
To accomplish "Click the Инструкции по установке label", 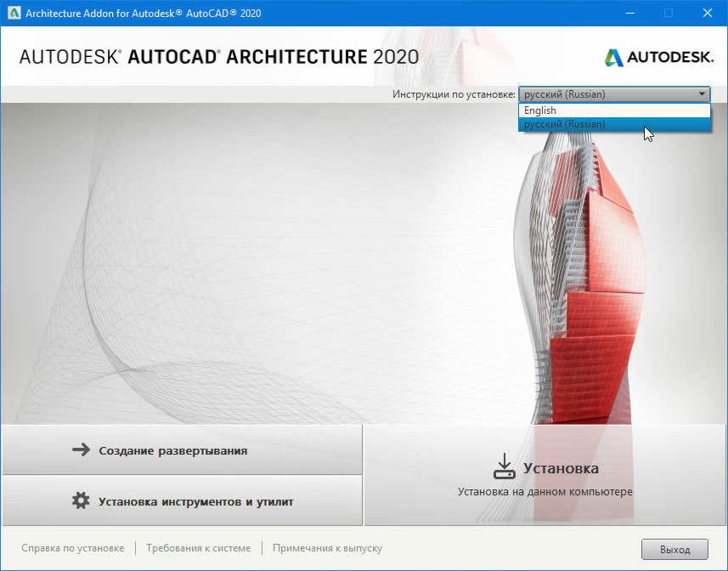I will (x=454, y=94).
